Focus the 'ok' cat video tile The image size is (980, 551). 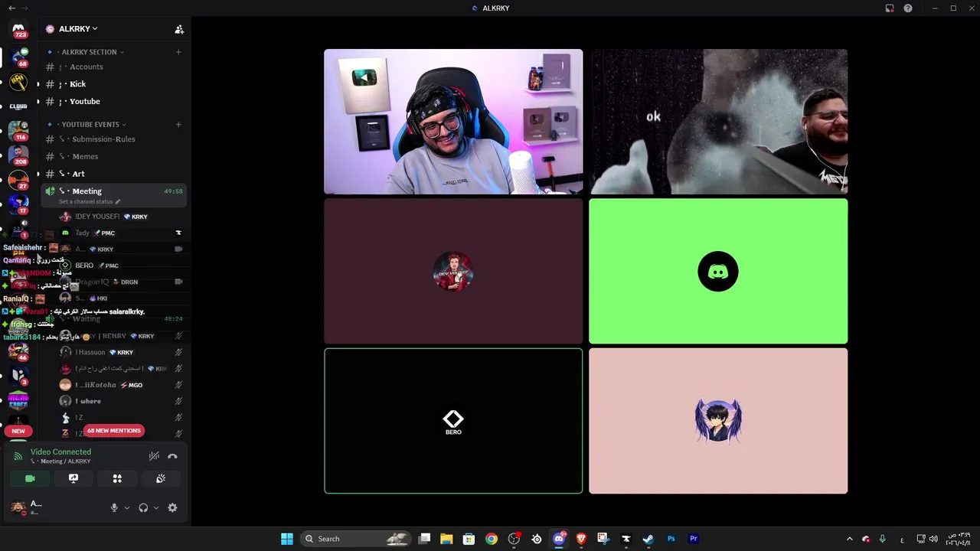pos(718,122)
